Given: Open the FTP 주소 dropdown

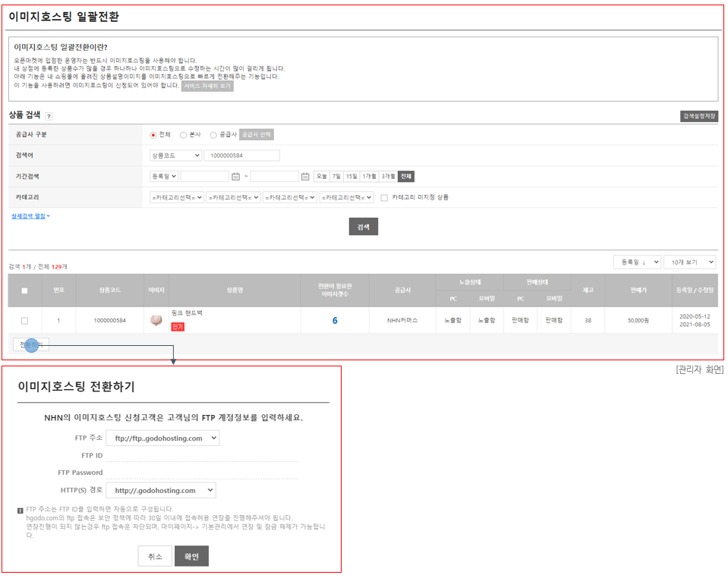Looking at the screenshot, I should [x=162, y=438].
